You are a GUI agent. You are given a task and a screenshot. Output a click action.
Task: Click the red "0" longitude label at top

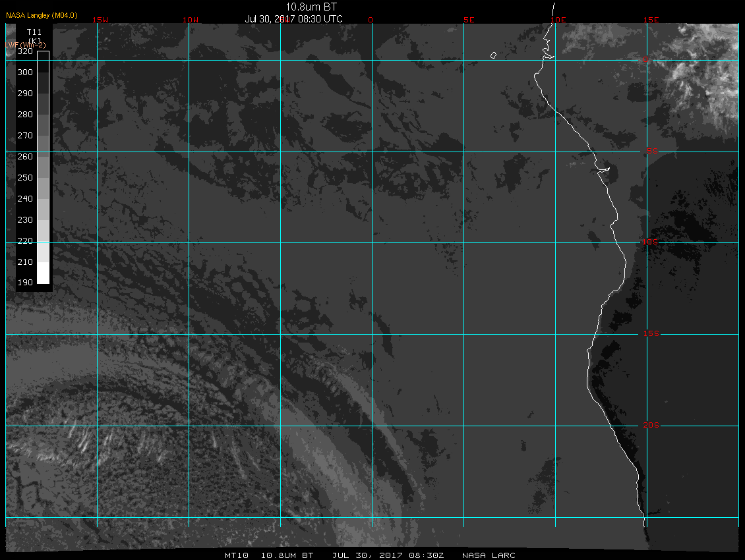point(371,20)
